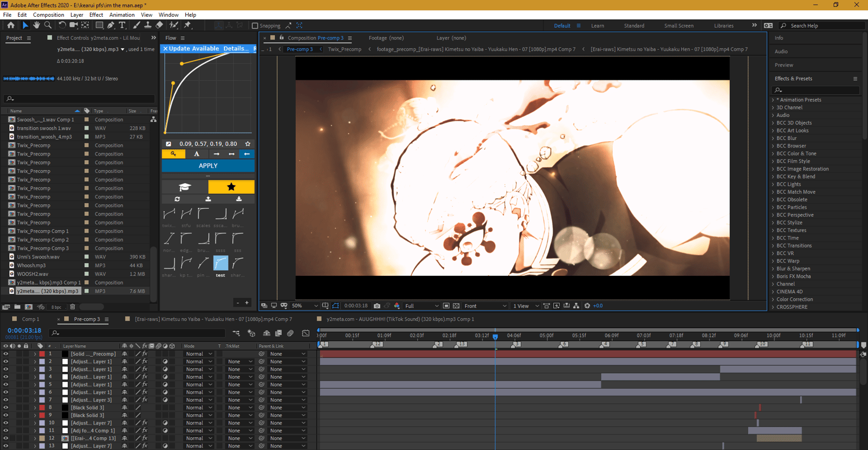Enable the Snapping checkbox
This screenshot has width=868, height=450.
click(255, 25)
